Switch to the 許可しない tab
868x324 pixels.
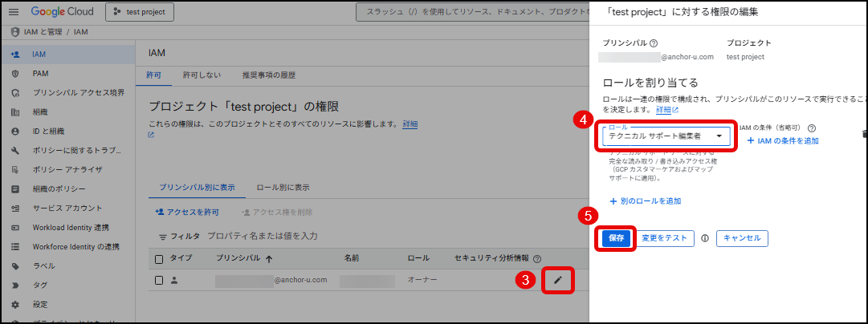click(201, 75)
